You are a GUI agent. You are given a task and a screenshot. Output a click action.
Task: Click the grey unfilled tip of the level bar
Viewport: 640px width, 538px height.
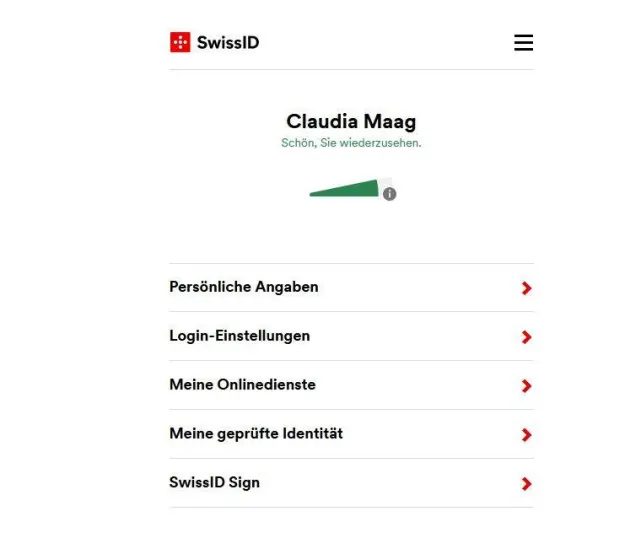click(385, 182)
